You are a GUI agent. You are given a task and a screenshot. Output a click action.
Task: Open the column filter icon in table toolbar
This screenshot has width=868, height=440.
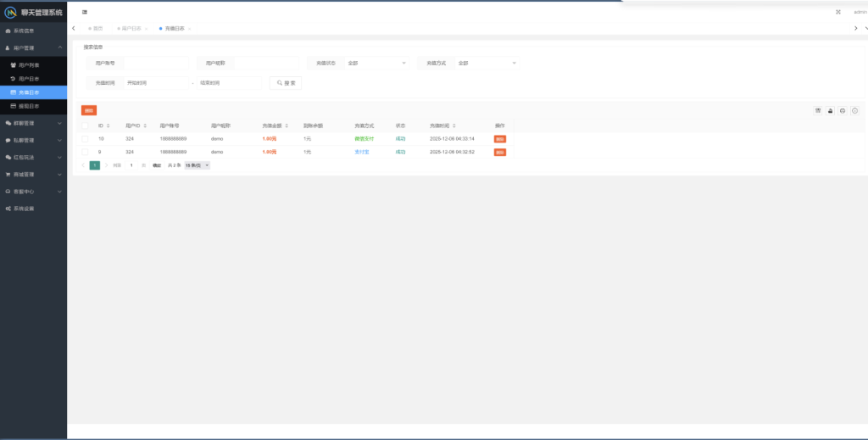[x=818, y=110]
